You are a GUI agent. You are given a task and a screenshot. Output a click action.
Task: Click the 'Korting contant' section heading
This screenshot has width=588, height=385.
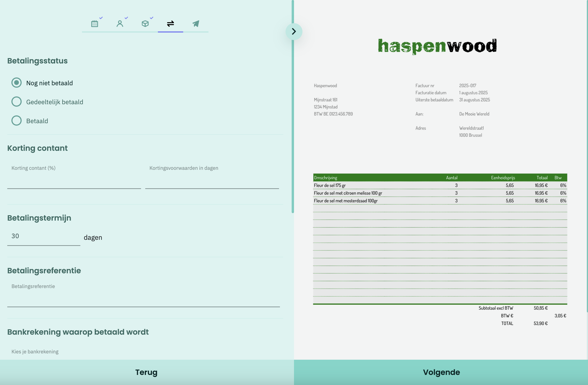coord(37,148)
